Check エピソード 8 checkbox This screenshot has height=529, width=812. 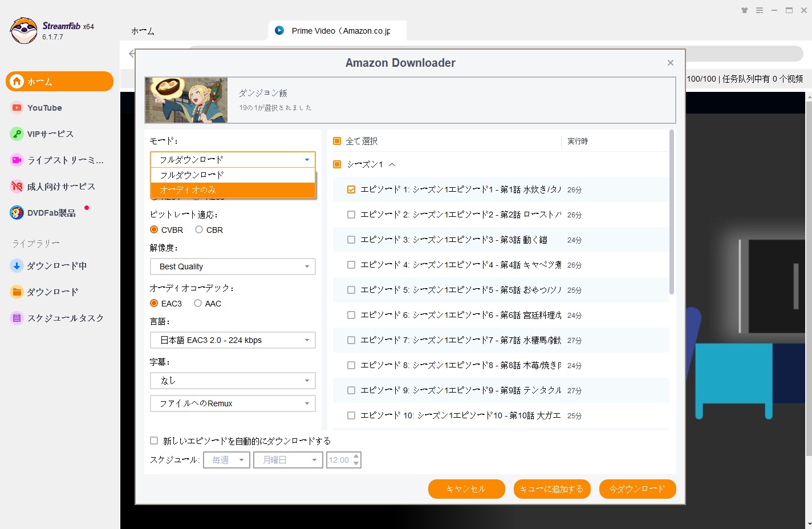coord(351,365)
